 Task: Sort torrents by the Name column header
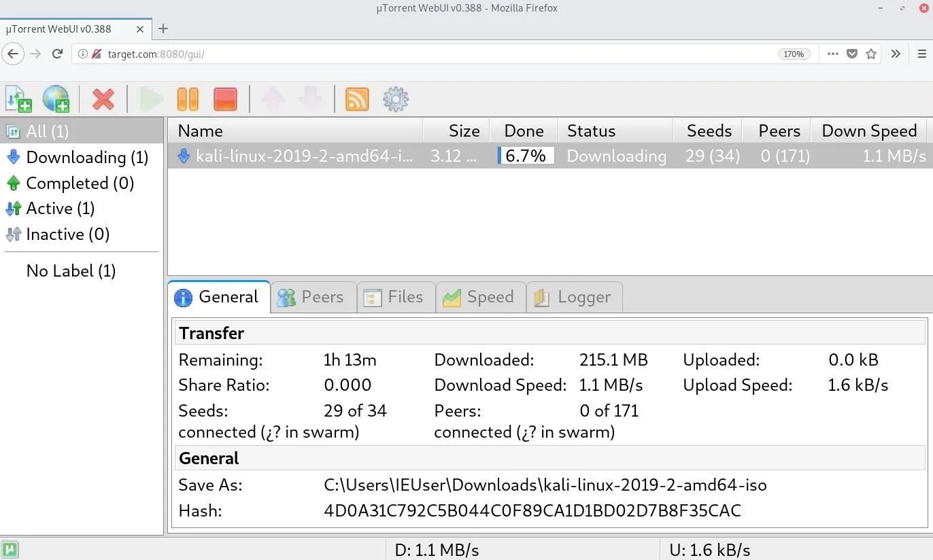[x=295, y=130]
